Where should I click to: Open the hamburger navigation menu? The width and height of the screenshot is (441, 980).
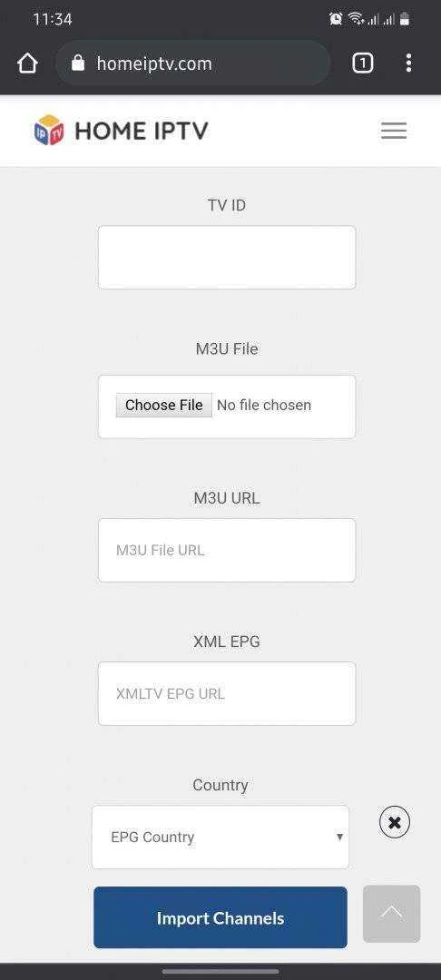tap(394, 131)
